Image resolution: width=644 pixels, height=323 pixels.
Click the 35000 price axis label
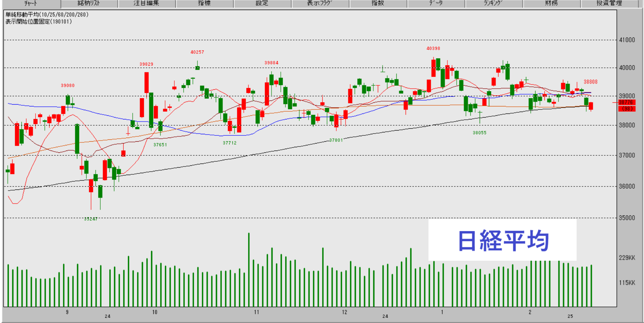point(627,218)
